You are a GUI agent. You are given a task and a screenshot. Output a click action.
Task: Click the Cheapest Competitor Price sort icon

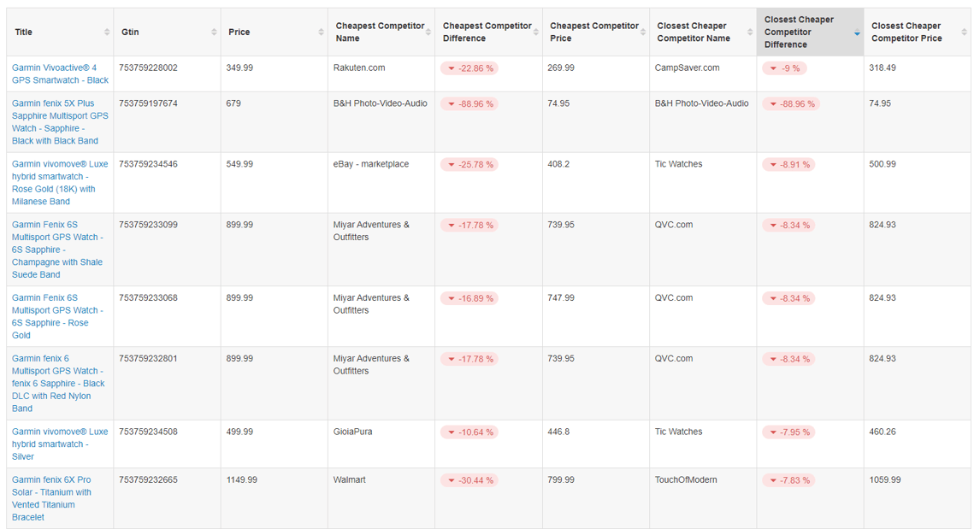click(643, 32)
